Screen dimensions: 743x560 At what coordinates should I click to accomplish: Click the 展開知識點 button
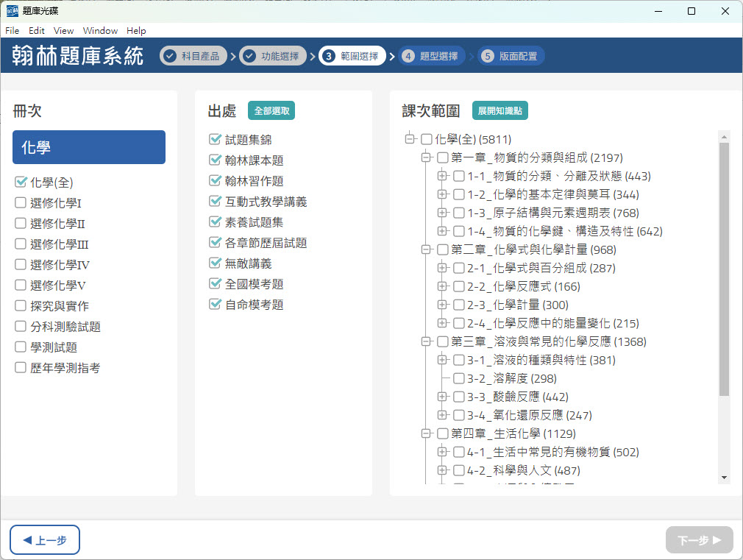500,110
